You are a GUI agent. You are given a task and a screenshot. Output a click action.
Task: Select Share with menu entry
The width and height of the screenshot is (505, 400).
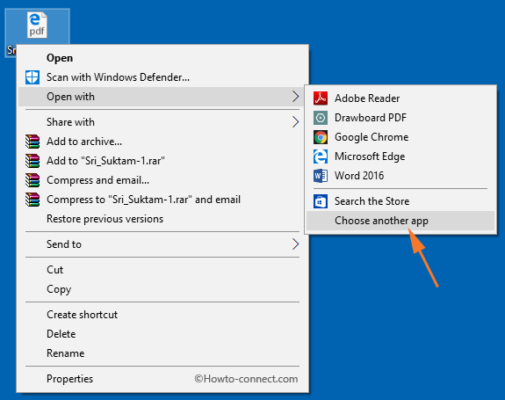162,122
